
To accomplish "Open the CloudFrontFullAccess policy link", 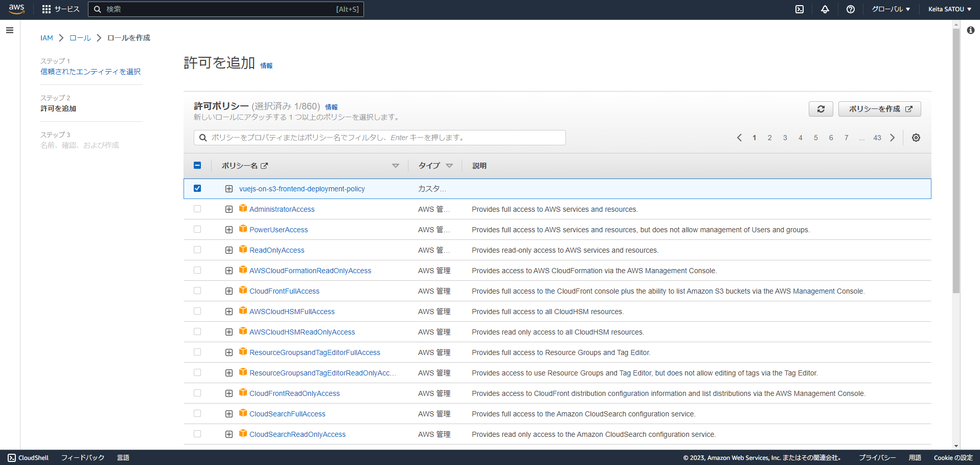I will pos(284,291).
